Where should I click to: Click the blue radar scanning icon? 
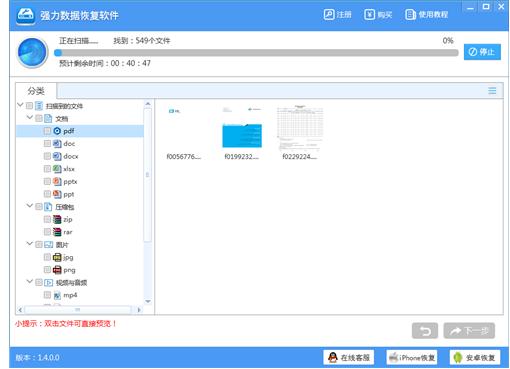(32, 53)
